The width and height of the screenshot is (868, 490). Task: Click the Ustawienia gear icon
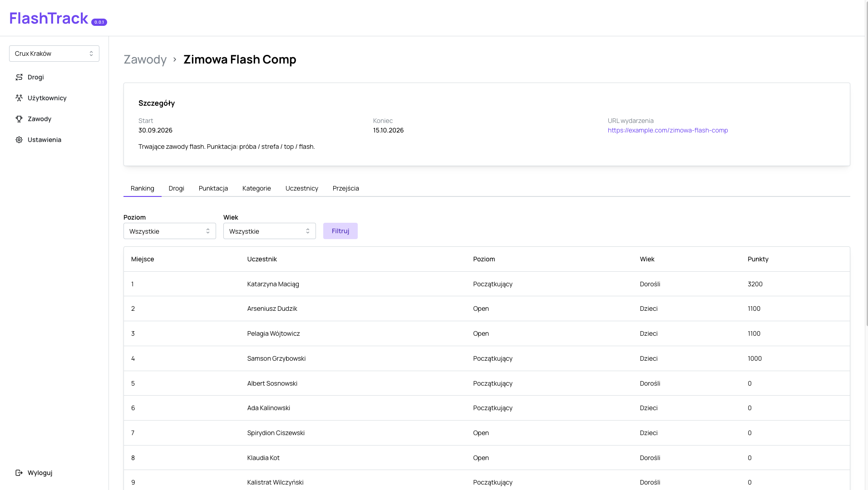(19, 140)
